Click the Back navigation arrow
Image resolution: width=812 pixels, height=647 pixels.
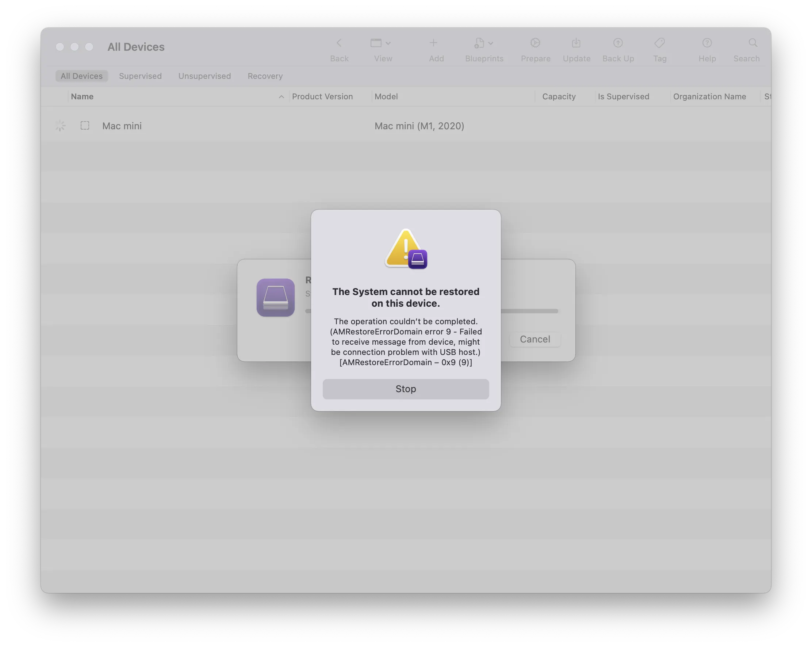coord(338,43)
